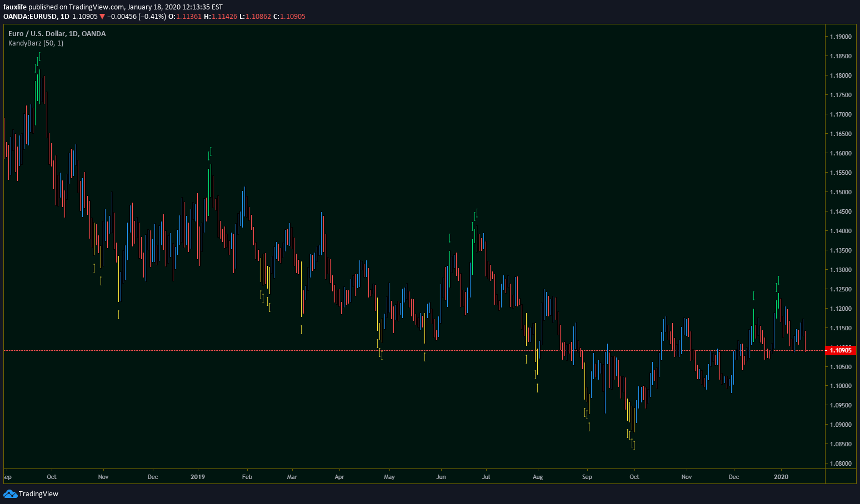Screen dimensions: 860x504
Task: Click the 1.12500 price axis label
Action: (841, 289)
